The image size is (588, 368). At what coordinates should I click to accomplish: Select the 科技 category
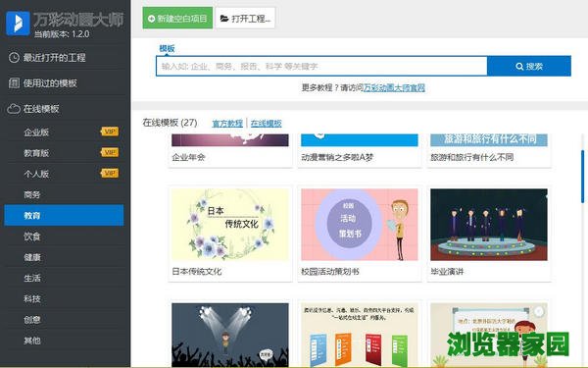pos(64,298)
